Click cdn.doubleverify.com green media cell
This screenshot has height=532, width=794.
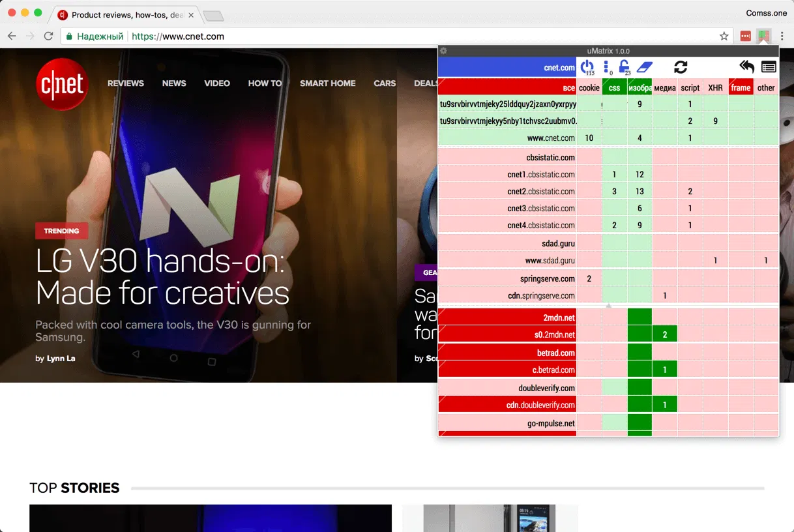[x=665, y=405]
